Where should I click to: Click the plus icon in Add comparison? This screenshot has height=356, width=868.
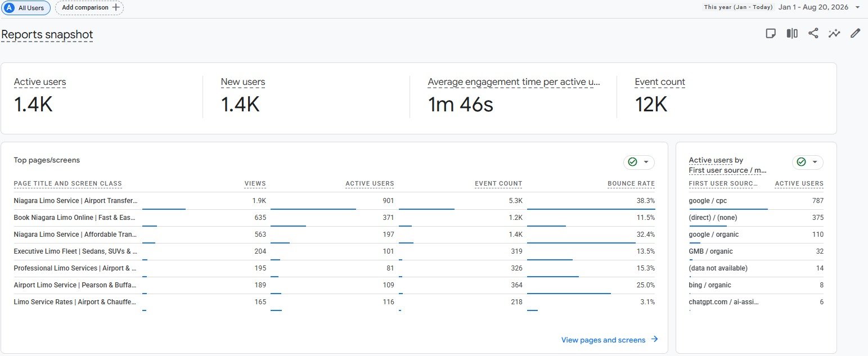tap(116, 8)
